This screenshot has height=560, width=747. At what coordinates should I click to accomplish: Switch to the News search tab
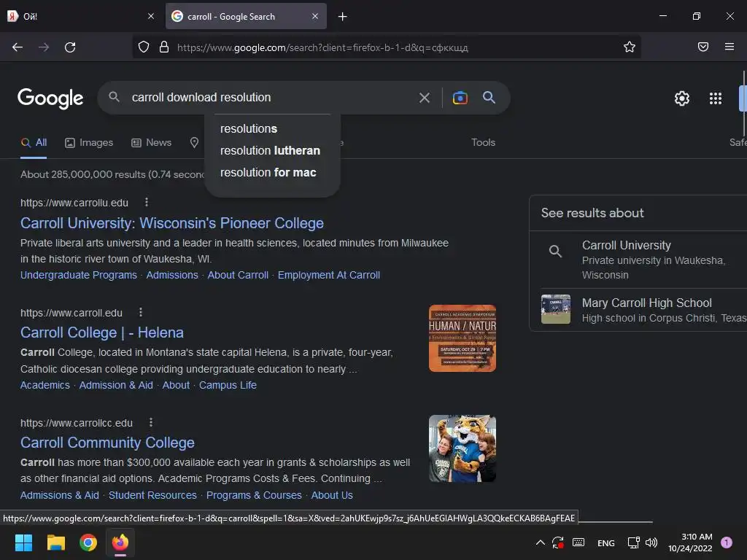pyautogui.click(x=151, y=142)
